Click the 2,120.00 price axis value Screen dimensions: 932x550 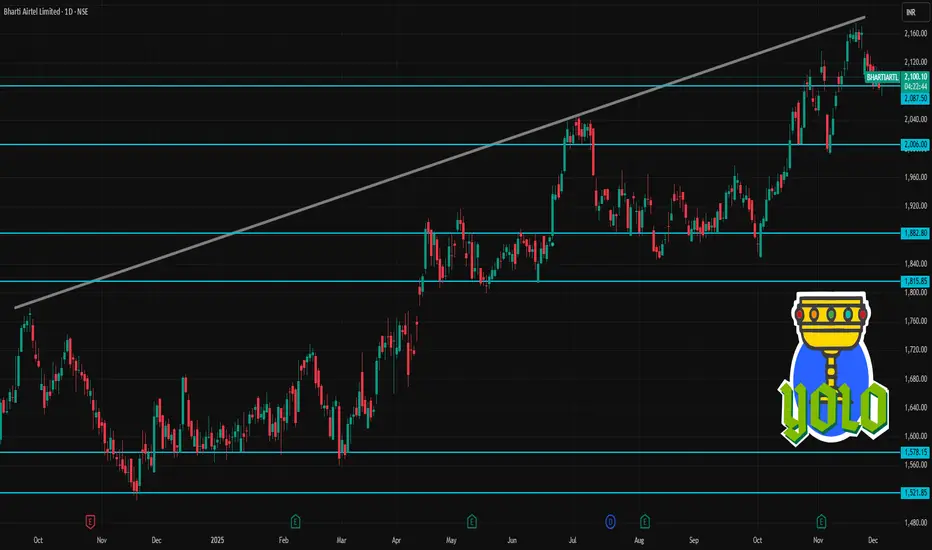pos(915,62)
